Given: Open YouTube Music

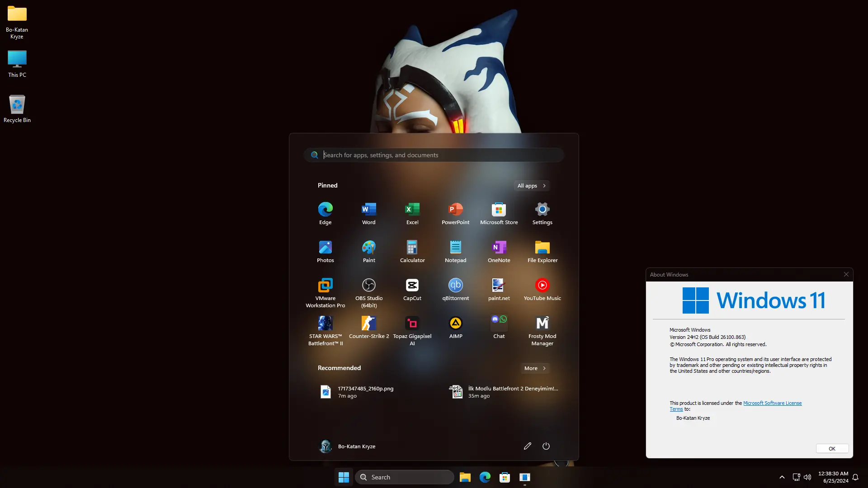Looking at the screenshot, I should [542, 290].
